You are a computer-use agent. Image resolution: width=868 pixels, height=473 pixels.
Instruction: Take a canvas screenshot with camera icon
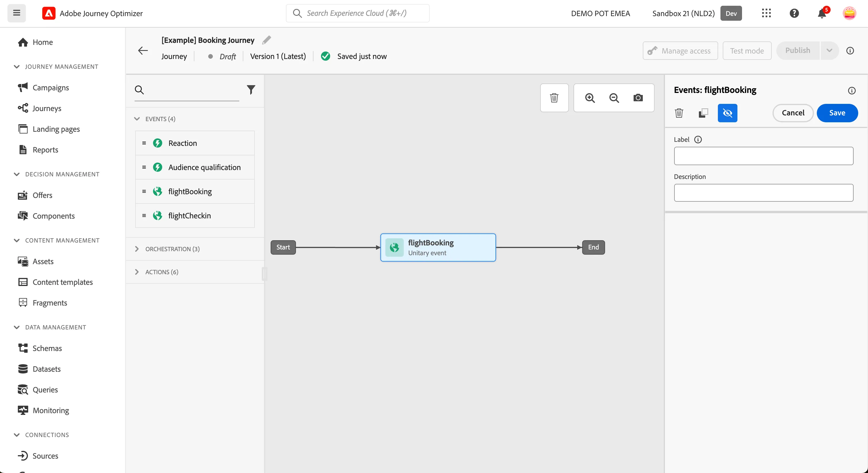[x=638, y=98]
